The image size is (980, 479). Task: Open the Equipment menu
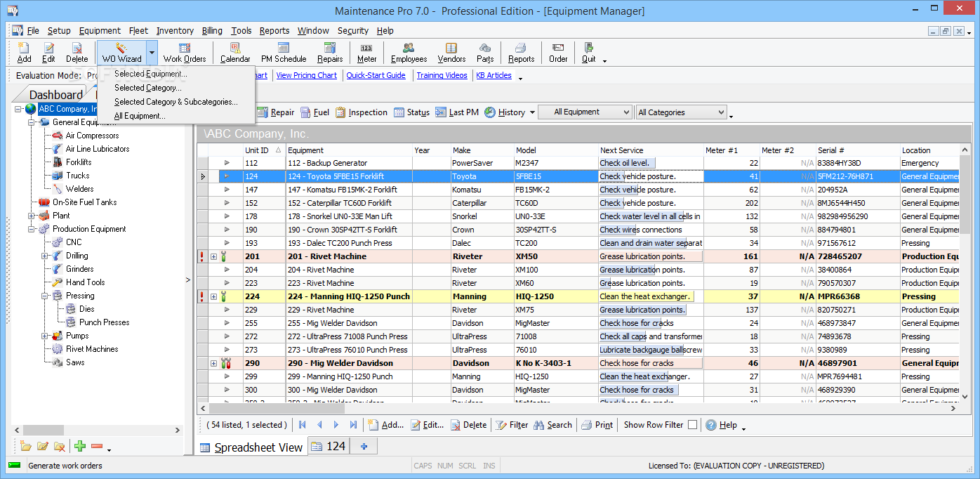pos(100,31)
